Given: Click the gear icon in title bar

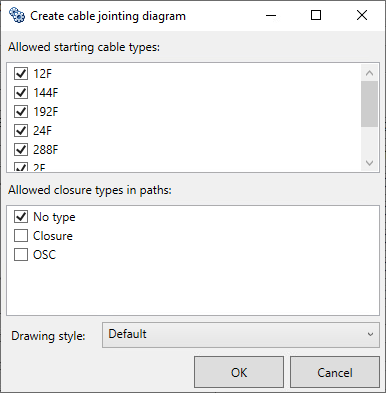Looking at the screenshot, I should click(x=17, y=15).
